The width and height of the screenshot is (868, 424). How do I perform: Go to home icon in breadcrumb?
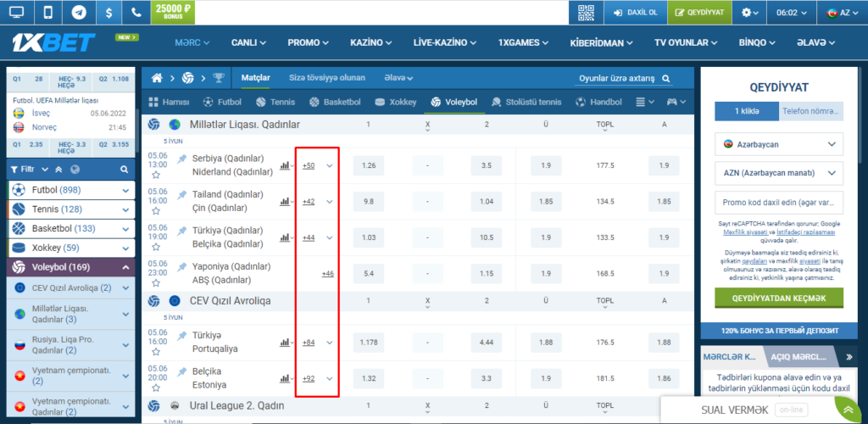(157, 78)
